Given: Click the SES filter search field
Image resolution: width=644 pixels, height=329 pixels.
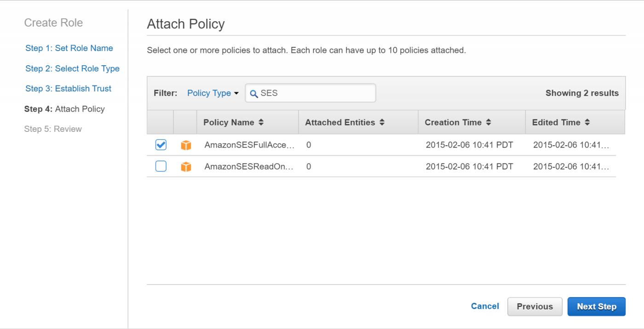Looking at the screenshot, I should point(310,93).
